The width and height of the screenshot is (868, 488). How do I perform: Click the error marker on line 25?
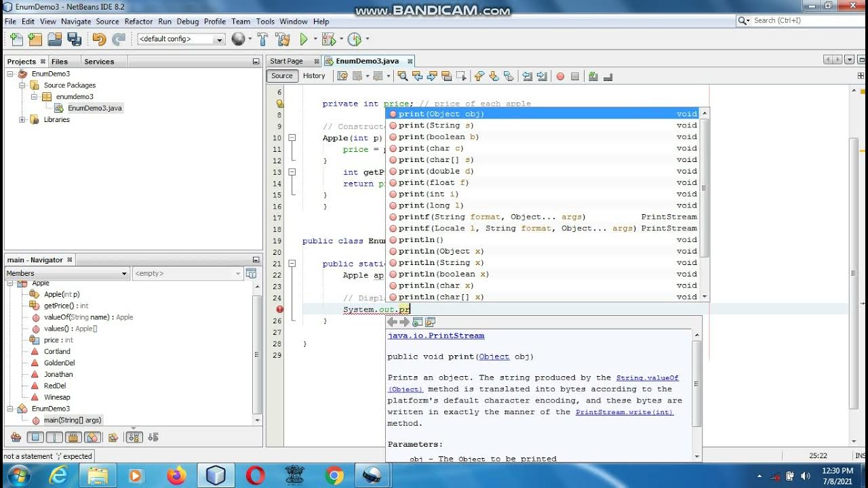pyautogui.click(x=279, y=309)
